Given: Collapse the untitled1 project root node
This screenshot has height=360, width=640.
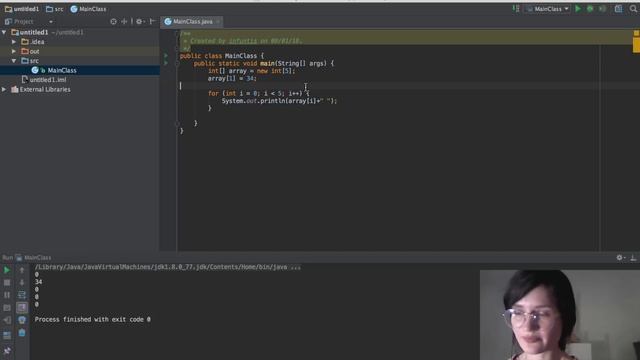Looking at the screenshot, I should tap(4, 32).
